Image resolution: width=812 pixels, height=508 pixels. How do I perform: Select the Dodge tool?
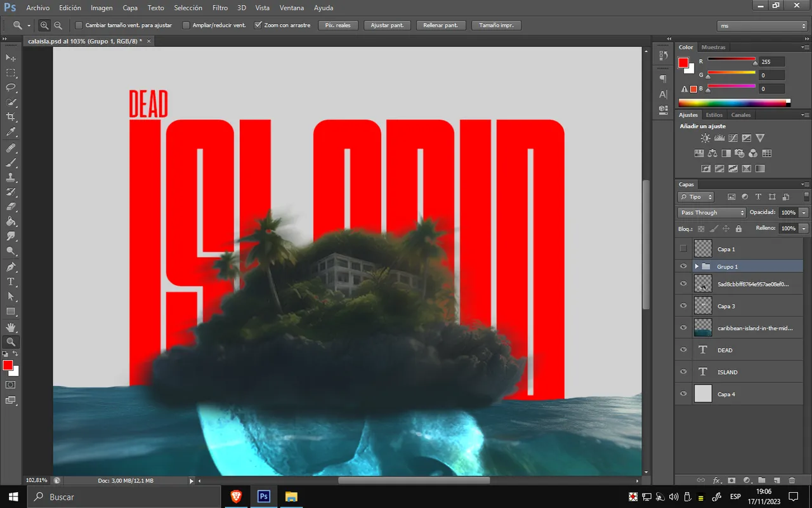pyautogui.click(x=11, y=251)
